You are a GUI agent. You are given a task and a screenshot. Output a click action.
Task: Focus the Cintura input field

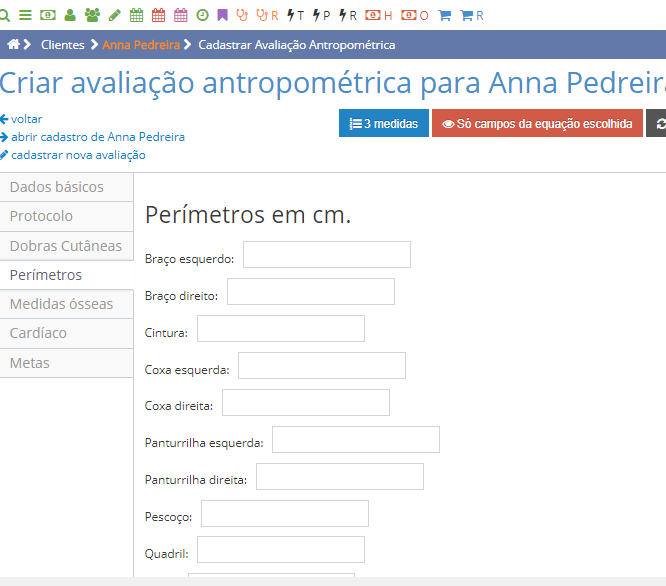[280, 329]
